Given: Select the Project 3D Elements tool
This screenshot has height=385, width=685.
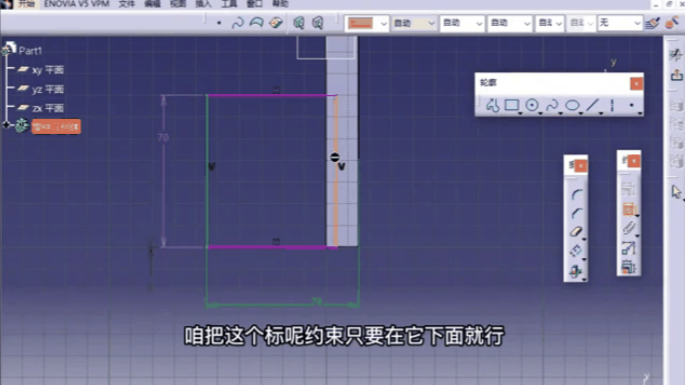Looking at the screenshot, I should pos(576,271).
